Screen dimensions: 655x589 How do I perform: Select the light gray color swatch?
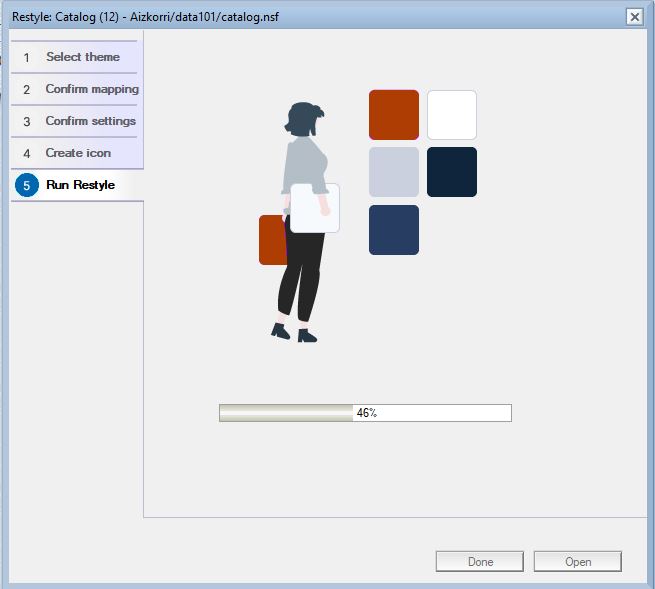click(394, 172)
